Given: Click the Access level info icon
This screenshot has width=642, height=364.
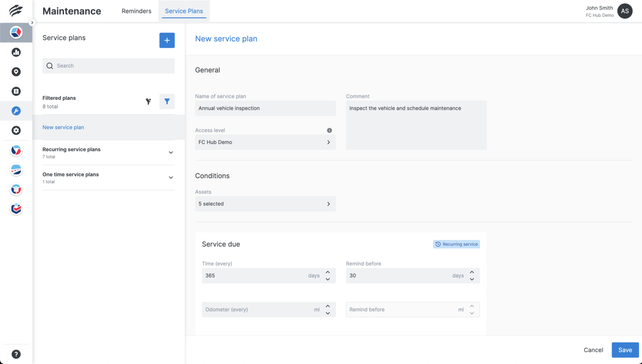Looking at the screenshot, I should tap(329, 130).
